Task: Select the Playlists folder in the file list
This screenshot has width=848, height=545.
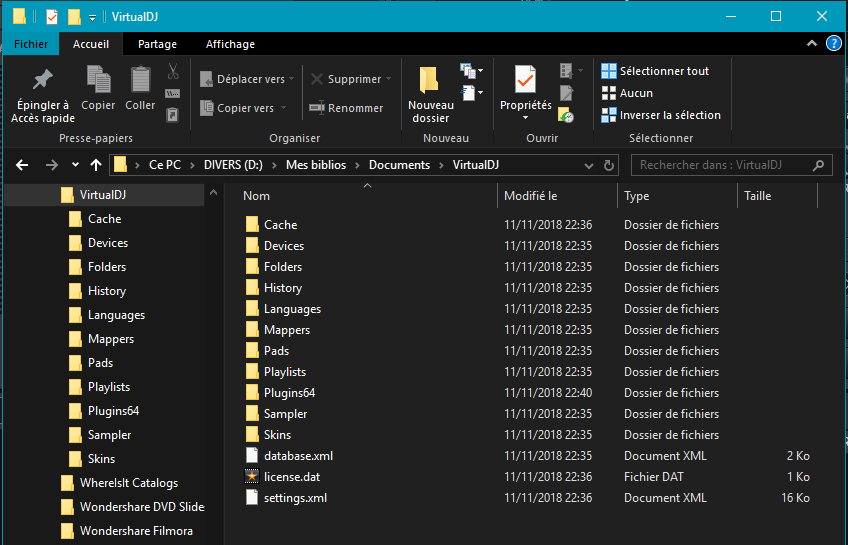Action: (x=285, y=371)
